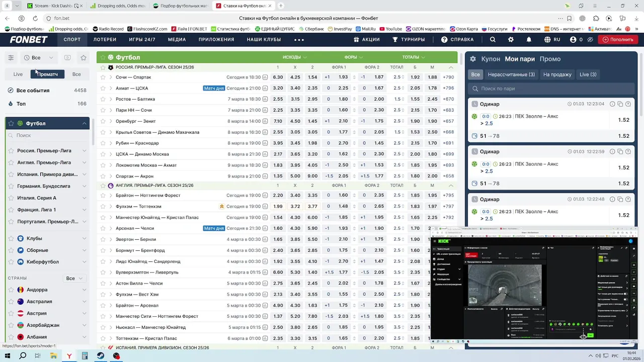644x362 pixels.
Task: Filter bets by Нерассчитанные (3)
Action: [511, 74]
